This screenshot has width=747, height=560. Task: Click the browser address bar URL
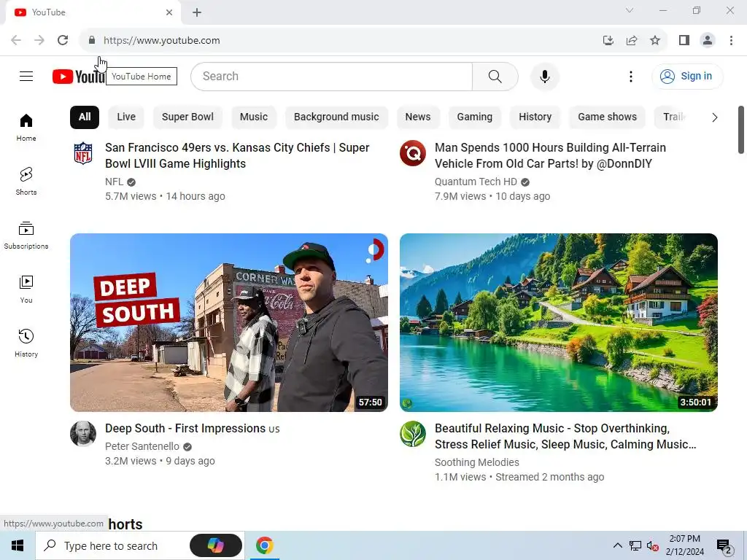tap(162, 41)
